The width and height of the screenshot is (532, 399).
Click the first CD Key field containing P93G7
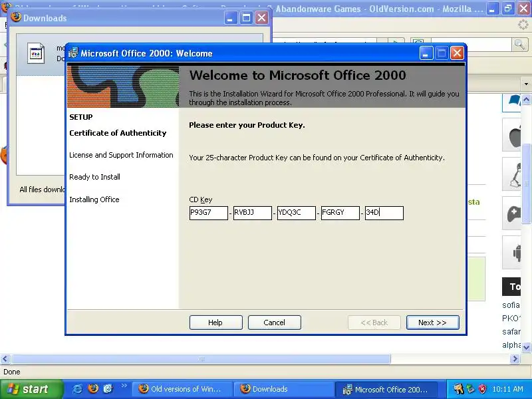click(208, 213)
